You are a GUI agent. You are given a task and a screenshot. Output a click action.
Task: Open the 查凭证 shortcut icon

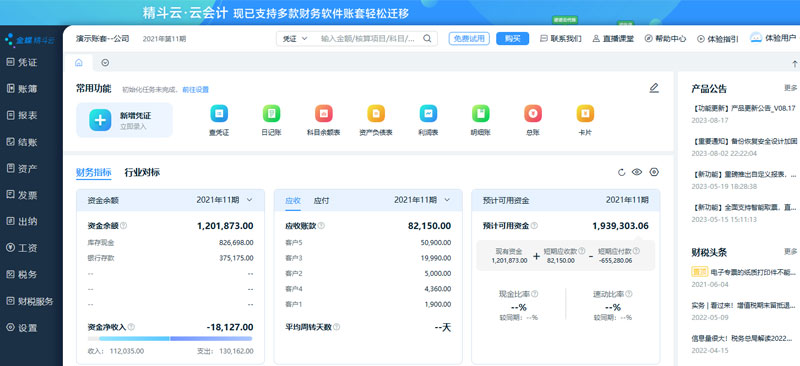coord(219,113)
